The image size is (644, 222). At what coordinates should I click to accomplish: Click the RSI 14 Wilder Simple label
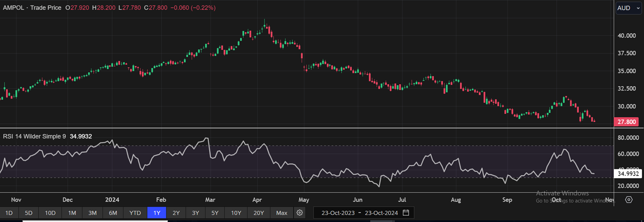tap(35, 137)
